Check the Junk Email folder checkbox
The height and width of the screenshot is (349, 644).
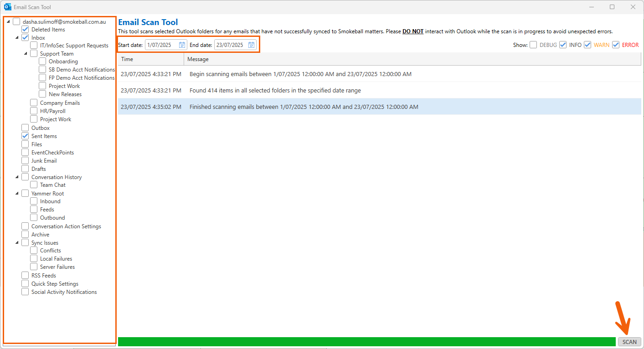point(25,161)
